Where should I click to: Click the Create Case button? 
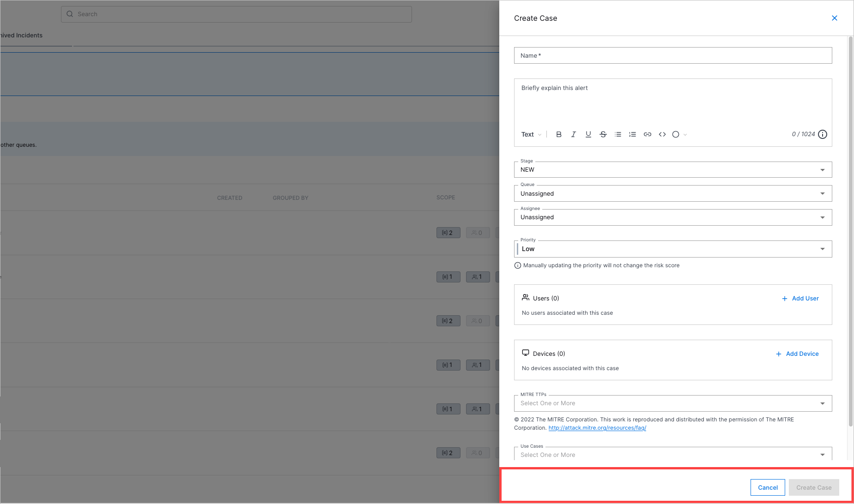tap(814, 487)
